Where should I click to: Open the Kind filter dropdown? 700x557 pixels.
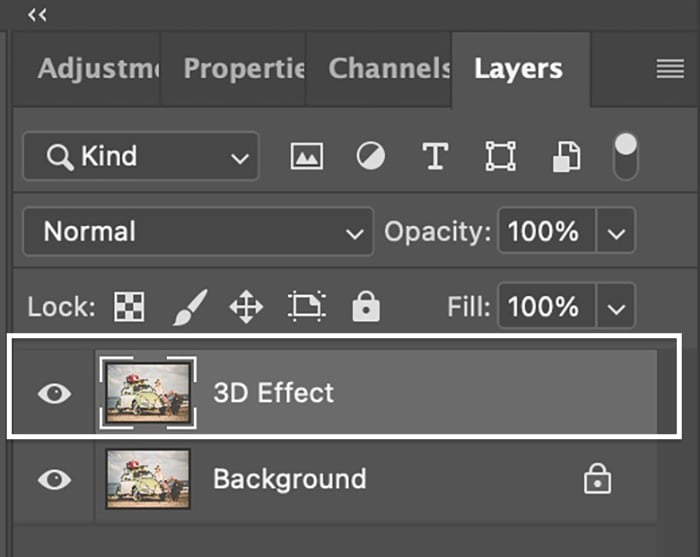pos(141,156)
